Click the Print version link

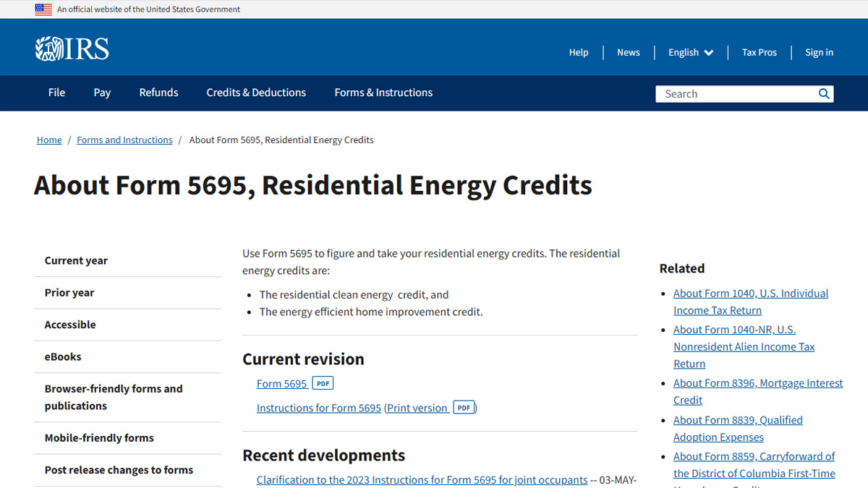click(x=417, y=408)
